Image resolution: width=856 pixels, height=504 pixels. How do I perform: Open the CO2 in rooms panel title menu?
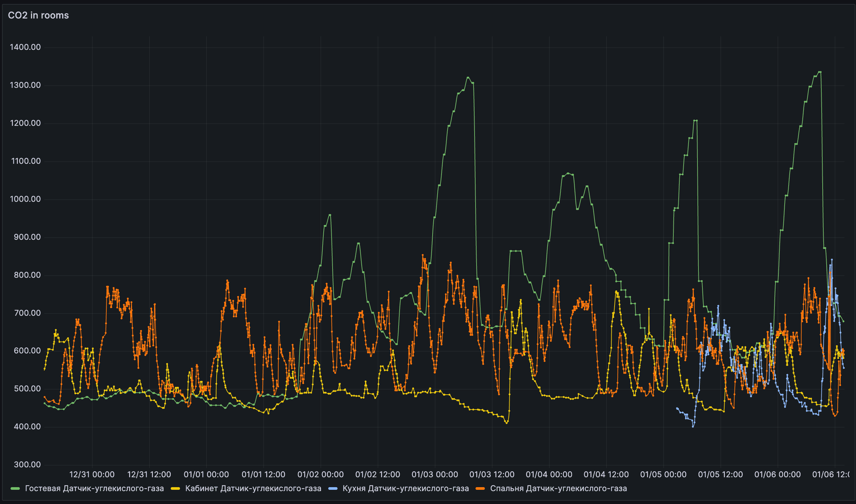pos(38,15)
